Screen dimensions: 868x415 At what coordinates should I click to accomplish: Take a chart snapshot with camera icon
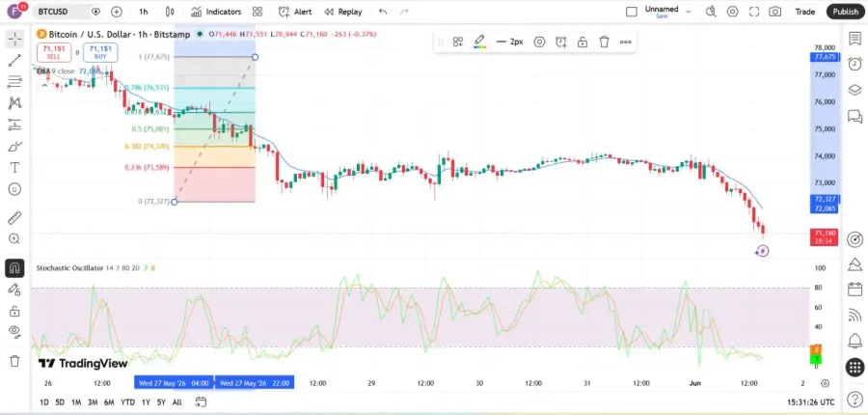[775, 12]
